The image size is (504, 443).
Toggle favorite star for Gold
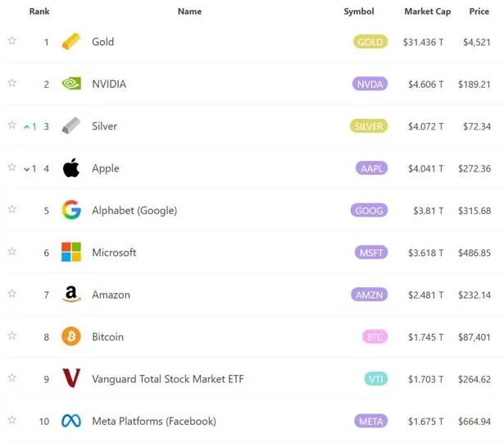tap(11, 41)
